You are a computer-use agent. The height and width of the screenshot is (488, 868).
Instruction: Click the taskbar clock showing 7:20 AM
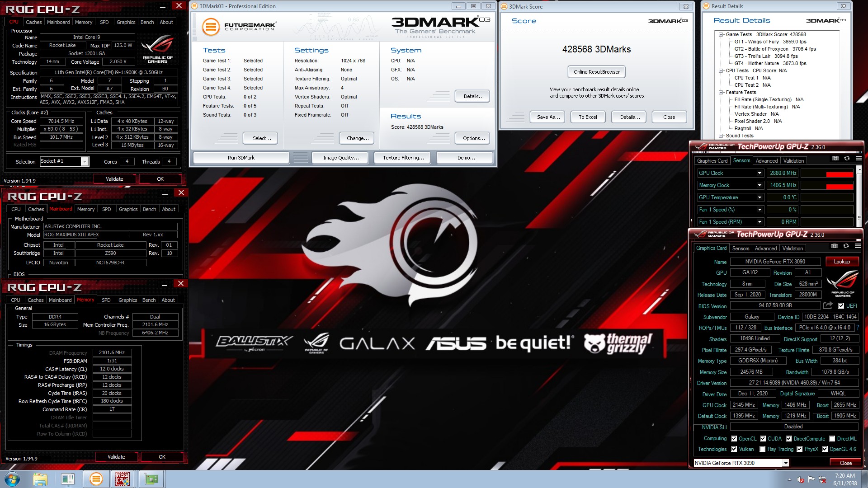tap(845, 479)
